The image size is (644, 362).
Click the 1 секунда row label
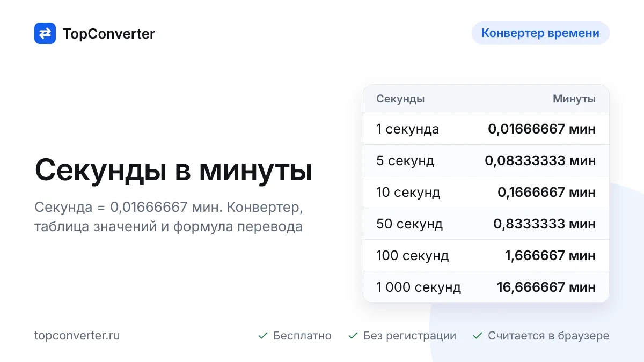click(407, 129)
